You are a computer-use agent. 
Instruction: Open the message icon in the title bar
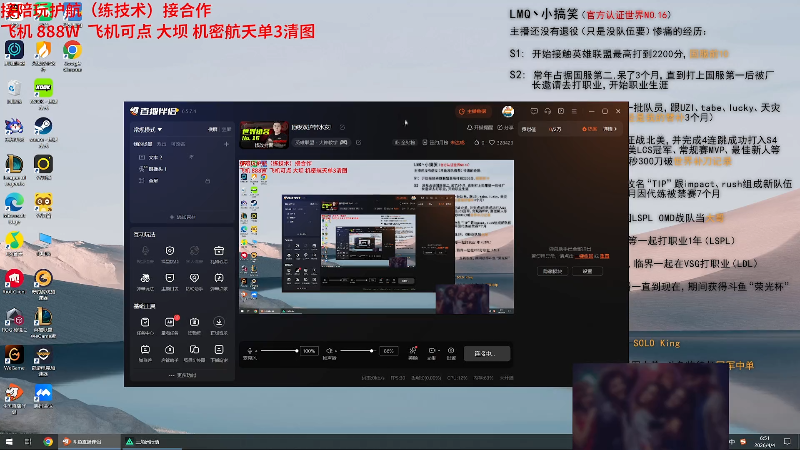tap(534, 111)
